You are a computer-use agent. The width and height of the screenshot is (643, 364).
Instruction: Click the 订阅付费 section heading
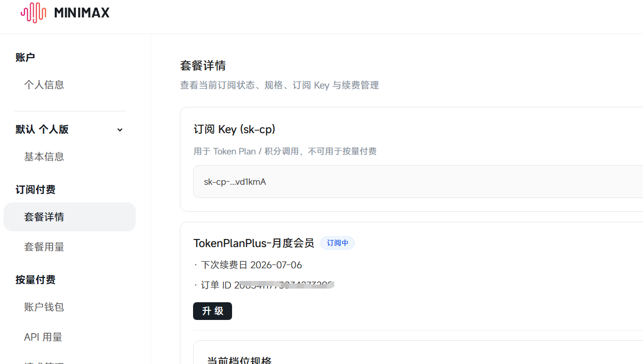tap(35, 189)
